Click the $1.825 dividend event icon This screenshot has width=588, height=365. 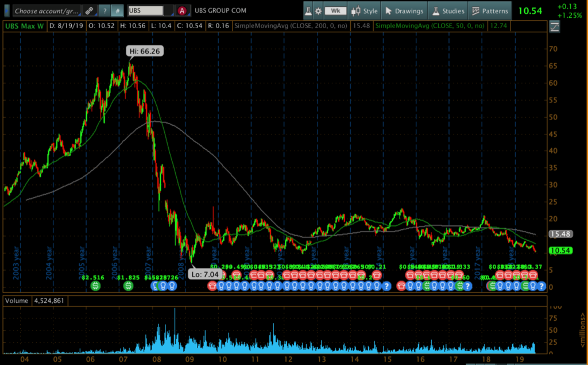128,286
